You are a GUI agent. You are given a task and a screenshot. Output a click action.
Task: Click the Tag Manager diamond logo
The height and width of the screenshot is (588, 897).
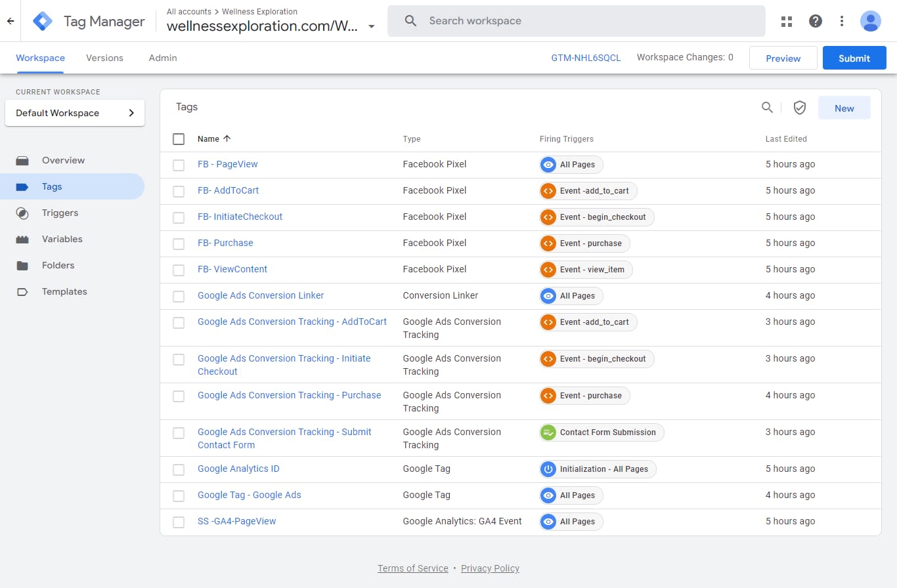pyautogui.click(x=43, y=21)
